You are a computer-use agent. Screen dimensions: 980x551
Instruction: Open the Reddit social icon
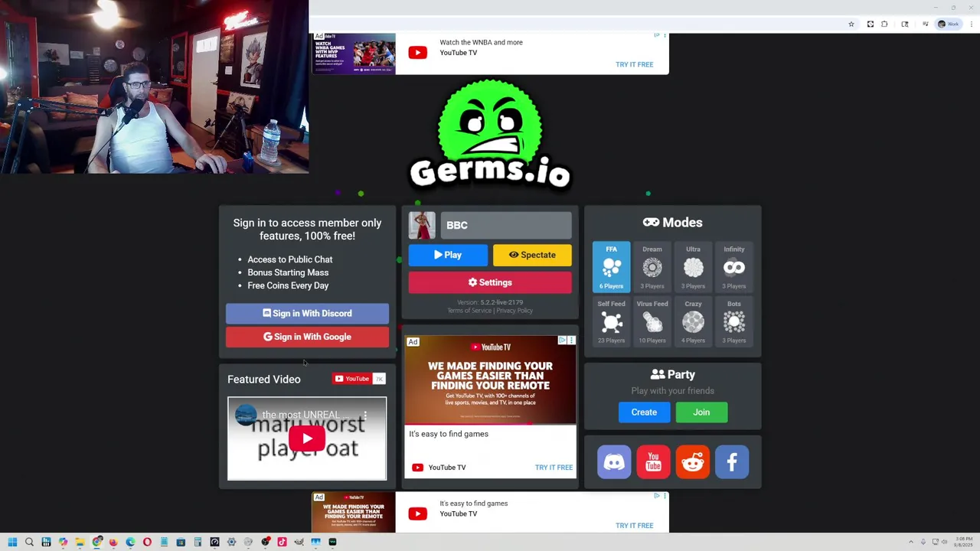[693, 462]
